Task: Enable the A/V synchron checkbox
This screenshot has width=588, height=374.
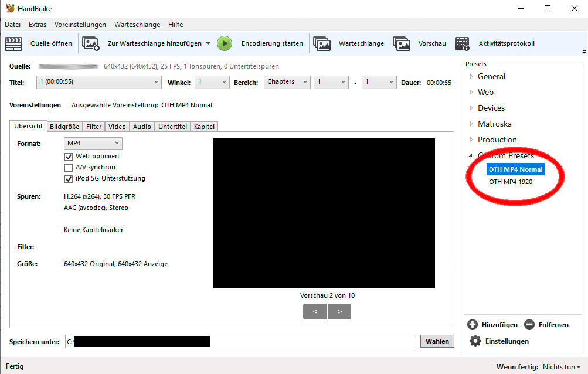Action: [69, 168]
